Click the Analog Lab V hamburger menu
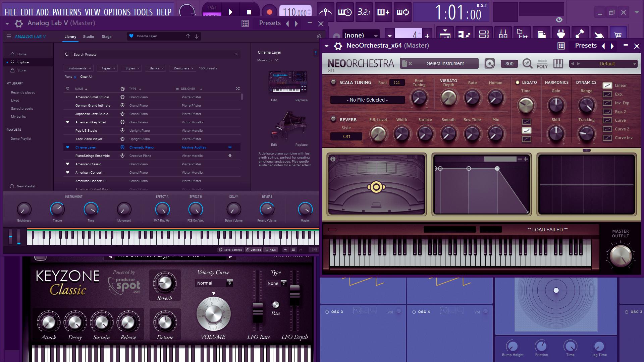644x362 pixels. pos(9,36)
